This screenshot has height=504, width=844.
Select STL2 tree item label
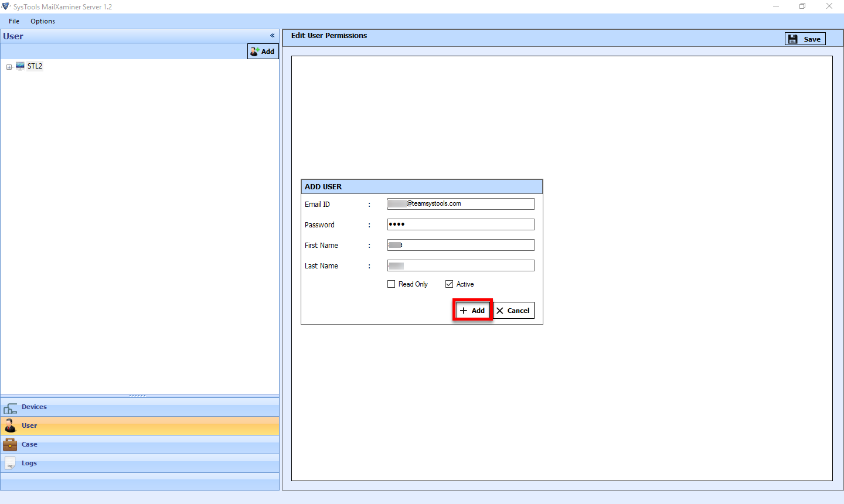[x=35, y=66]
